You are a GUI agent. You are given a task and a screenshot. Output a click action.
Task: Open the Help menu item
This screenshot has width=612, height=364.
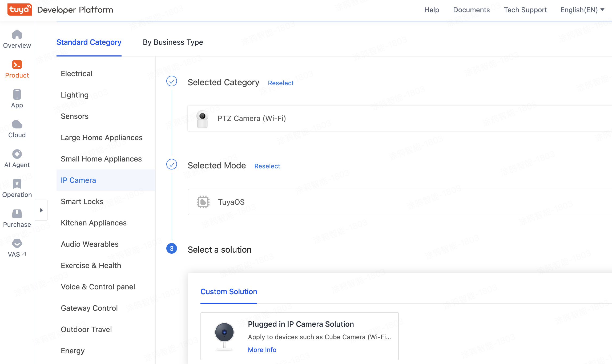pyautogui.click(x=432, y=10)
